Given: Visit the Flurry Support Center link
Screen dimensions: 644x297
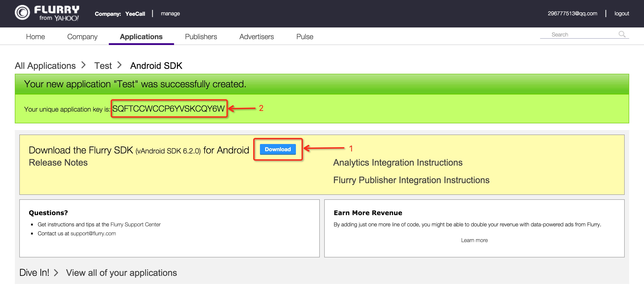Looking at the screenshot, I should [136, 225].
